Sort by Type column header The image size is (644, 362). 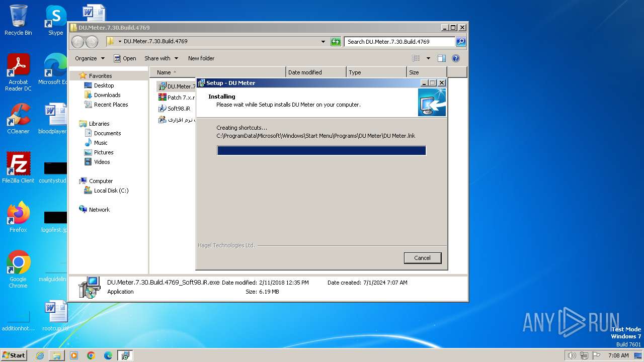(x=376, y=72)
